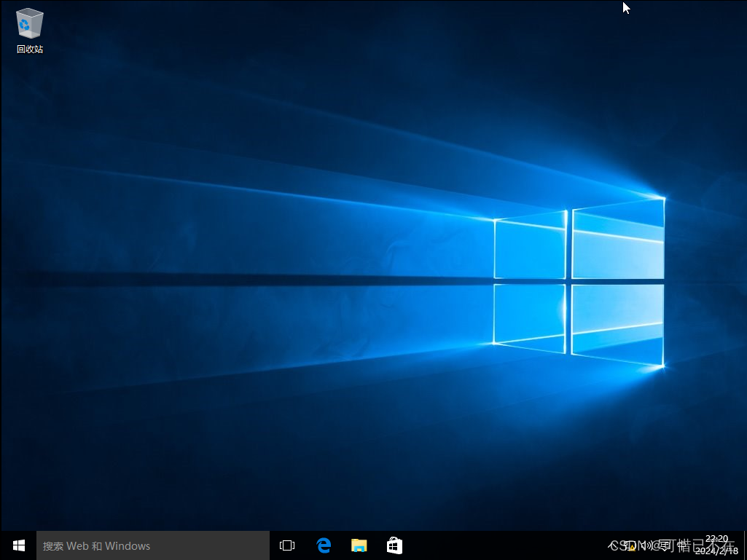Open the clock and date 22:20

pyautogui.click(x=716, y=545)
